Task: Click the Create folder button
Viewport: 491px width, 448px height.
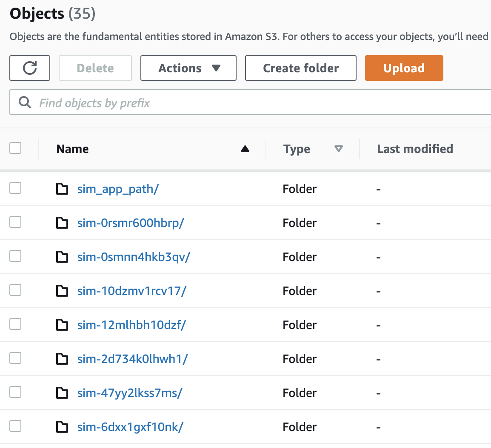Action: [x=301, y=68]
